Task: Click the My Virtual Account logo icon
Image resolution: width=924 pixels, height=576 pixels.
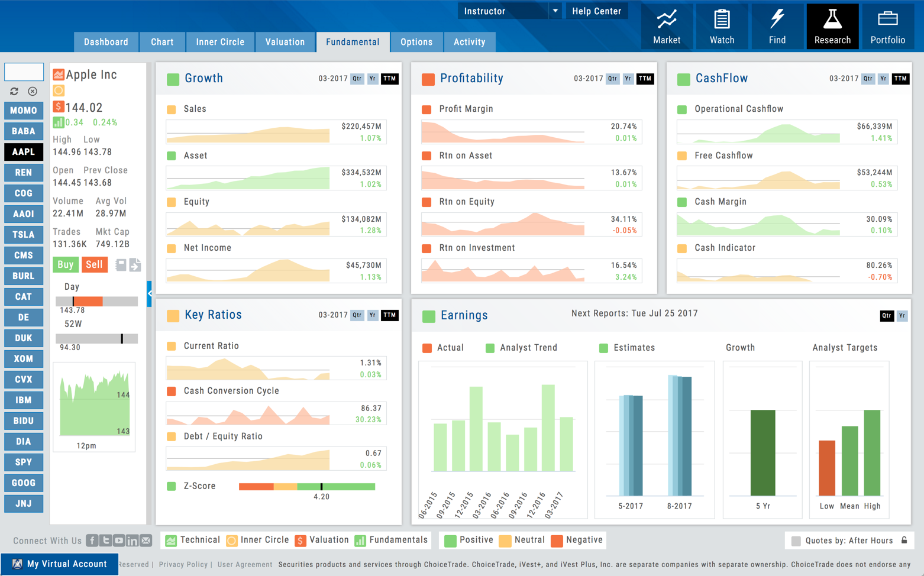Action: [17, 564]
